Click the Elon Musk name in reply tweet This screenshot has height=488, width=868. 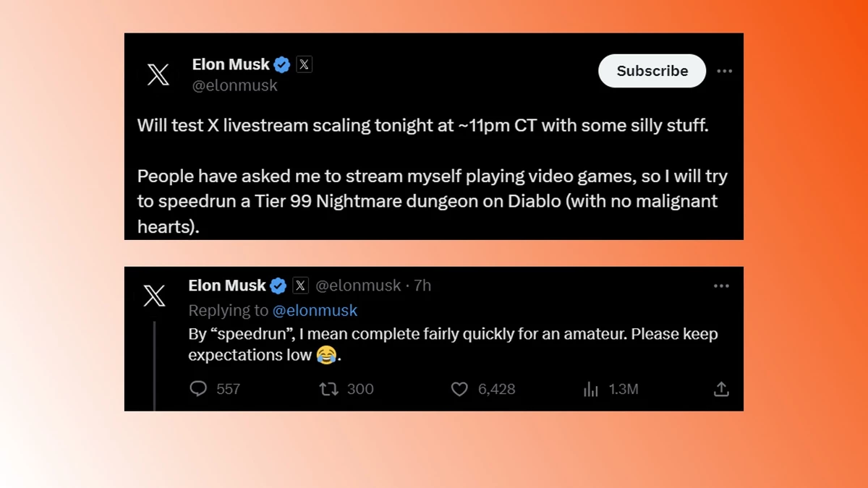click(227, 286)
